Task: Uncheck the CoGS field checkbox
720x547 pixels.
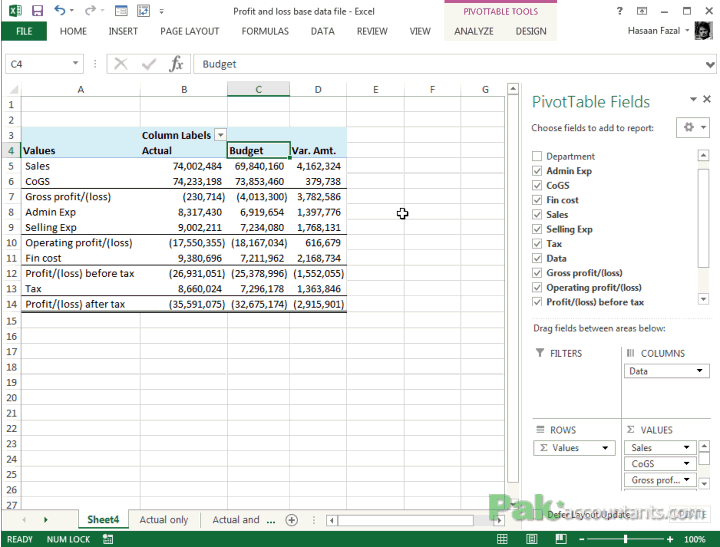Action: (537, 186)
